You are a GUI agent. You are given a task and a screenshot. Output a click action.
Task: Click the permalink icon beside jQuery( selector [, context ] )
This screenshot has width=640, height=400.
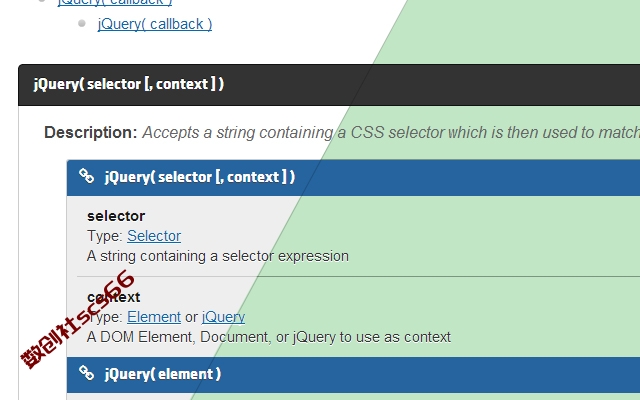[x=87, y=176]
